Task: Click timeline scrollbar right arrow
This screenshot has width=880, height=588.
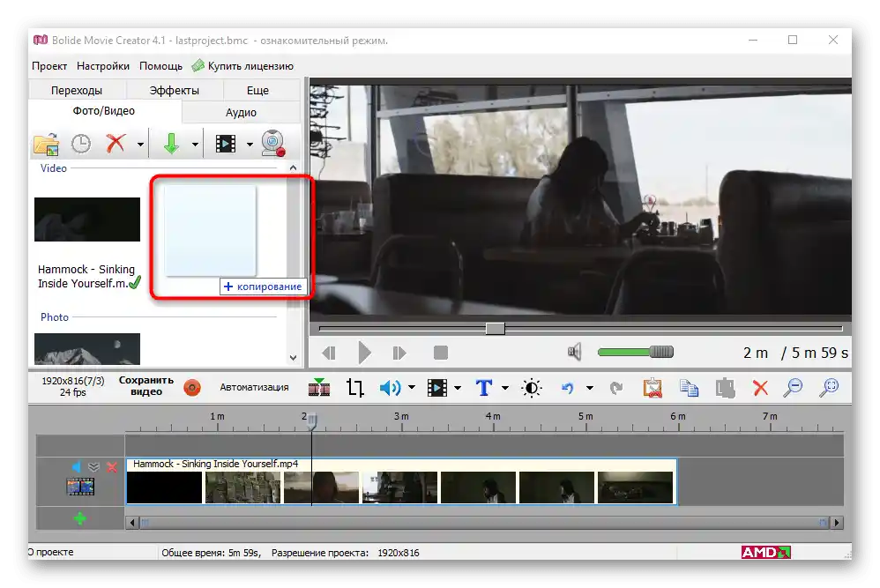Action: tap(837, 523)
